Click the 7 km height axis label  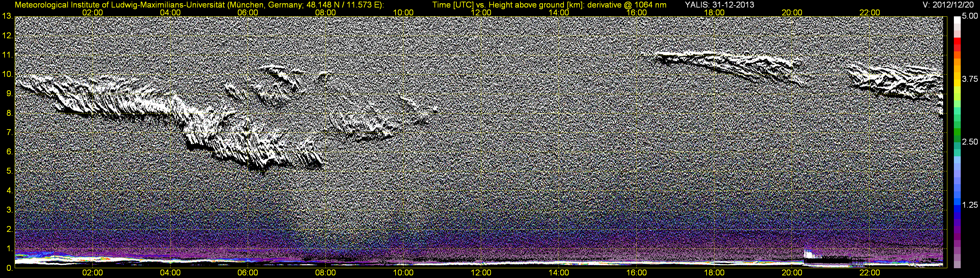point(9,132)
